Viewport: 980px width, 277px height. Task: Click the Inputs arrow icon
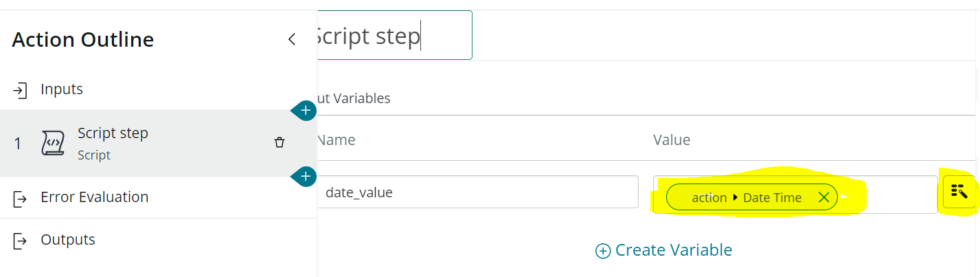pyautogui.click(x=21, y=89)
